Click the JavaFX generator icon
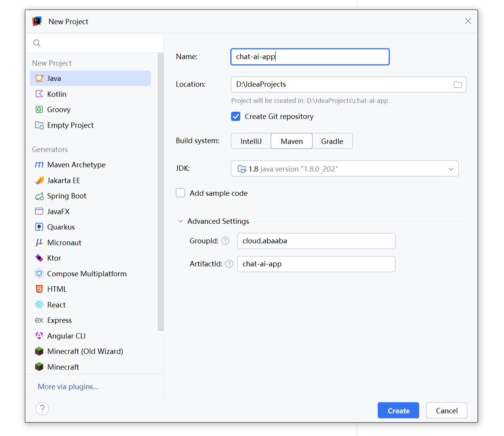 [x=39, y=211]
